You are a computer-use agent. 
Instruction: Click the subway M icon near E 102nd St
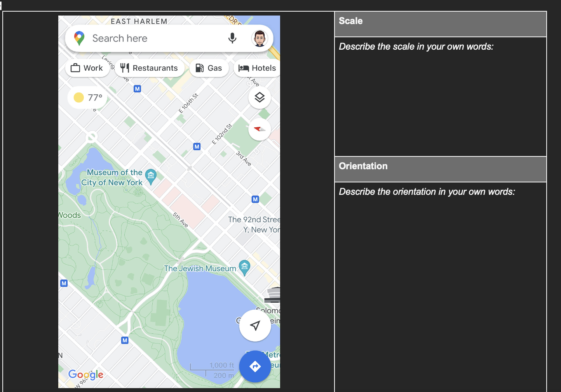point(197,147)
